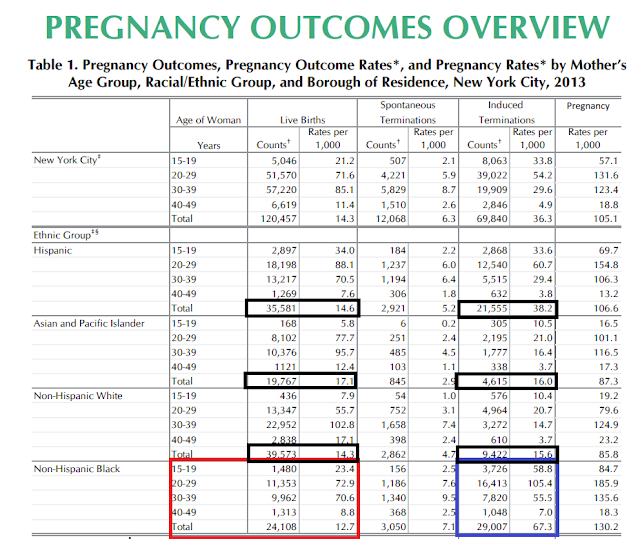The height and width of the screenshot is (539, 640).
Task: Click the live births count '5,046'
Action: point(284,161)
